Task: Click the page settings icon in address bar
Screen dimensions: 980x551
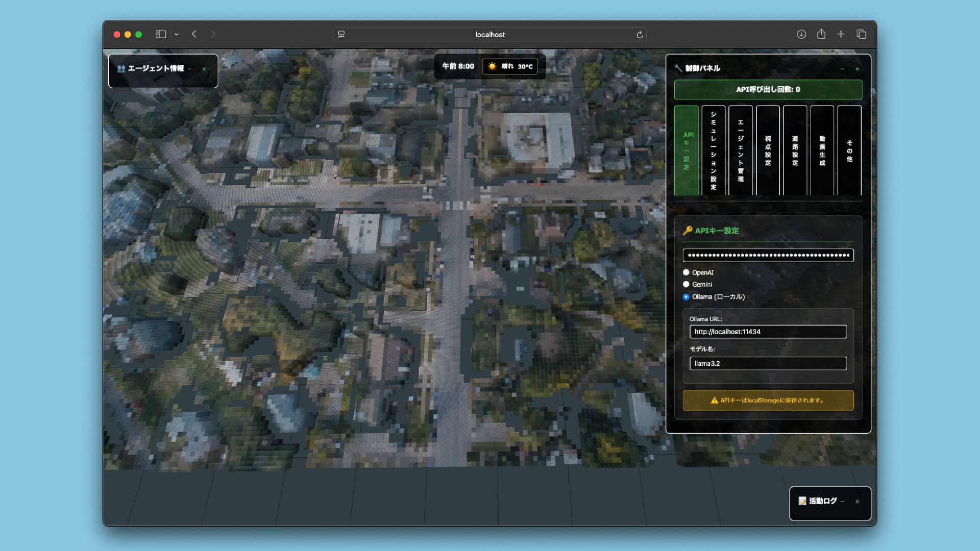Action: [x=341, y=35]
